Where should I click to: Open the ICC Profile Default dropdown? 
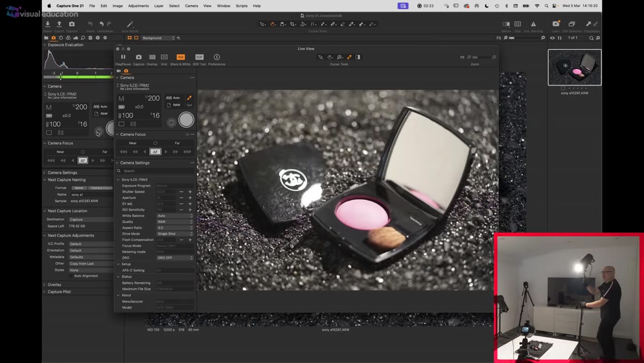click(x=92, y=244)
